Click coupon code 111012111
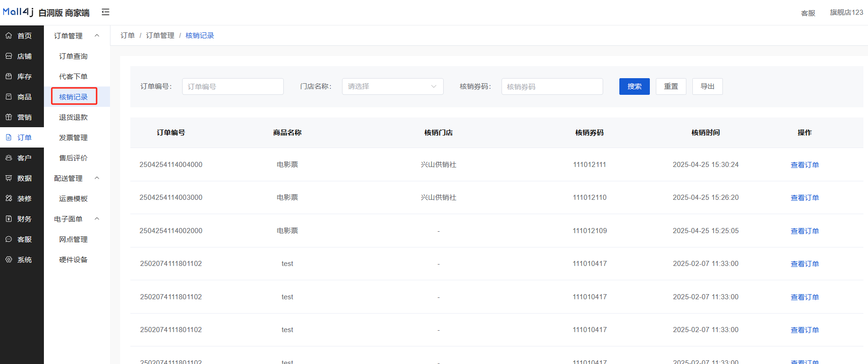 pos(589,165)
